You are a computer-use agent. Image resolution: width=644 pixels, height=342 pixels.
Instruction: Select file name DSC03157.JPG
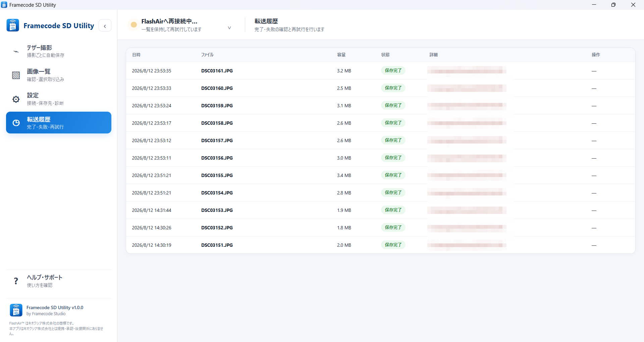coord(217,140)
